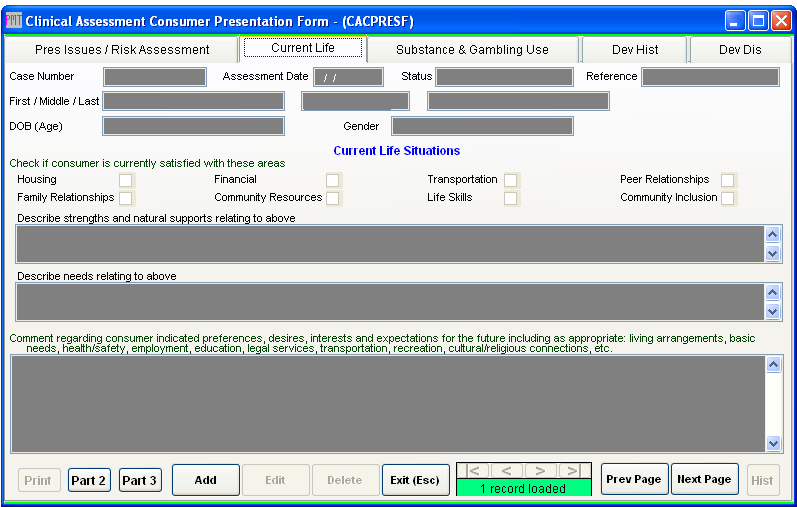Click the Case Number field
This screenshot has width=797, height=507.
tap(155, 77)
